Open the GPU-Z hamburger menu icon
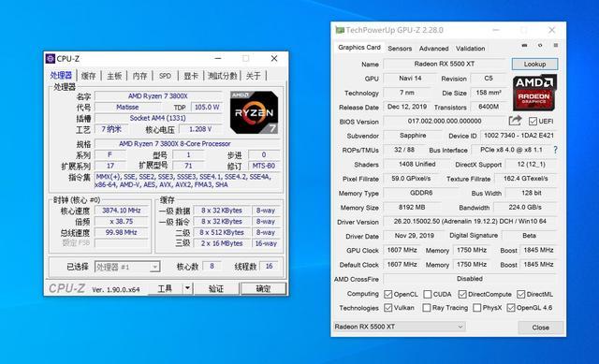Viewport: 599px width, 364px height. coord(555,46)
